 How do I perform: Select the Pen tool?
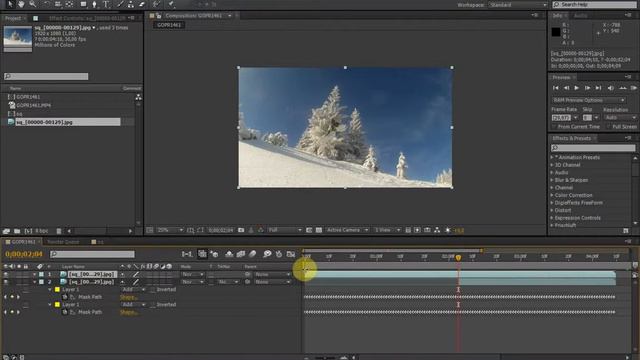point(95,4)
